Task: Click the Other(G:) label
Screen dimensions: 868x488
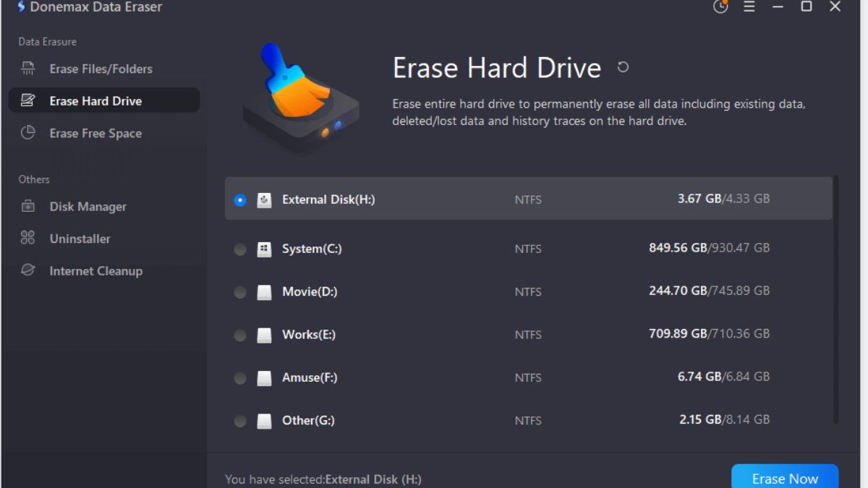Action: tap(309, 420)
